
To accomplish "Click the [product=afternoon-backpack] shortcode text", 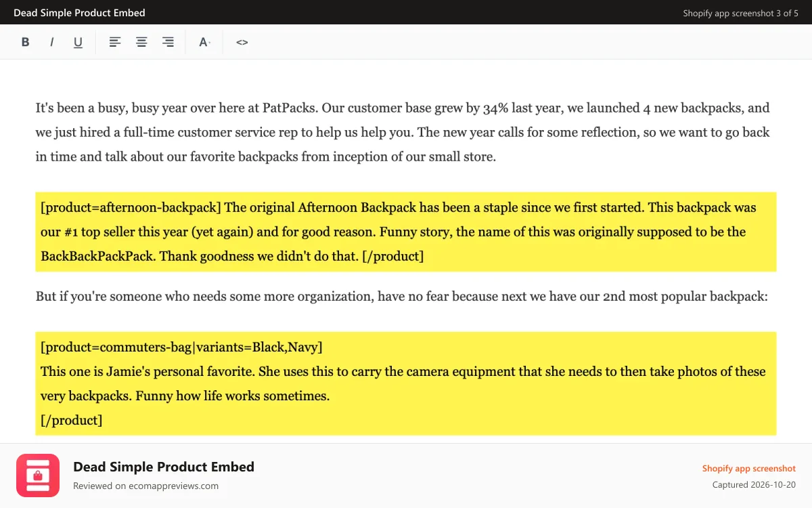I will 131,207.
